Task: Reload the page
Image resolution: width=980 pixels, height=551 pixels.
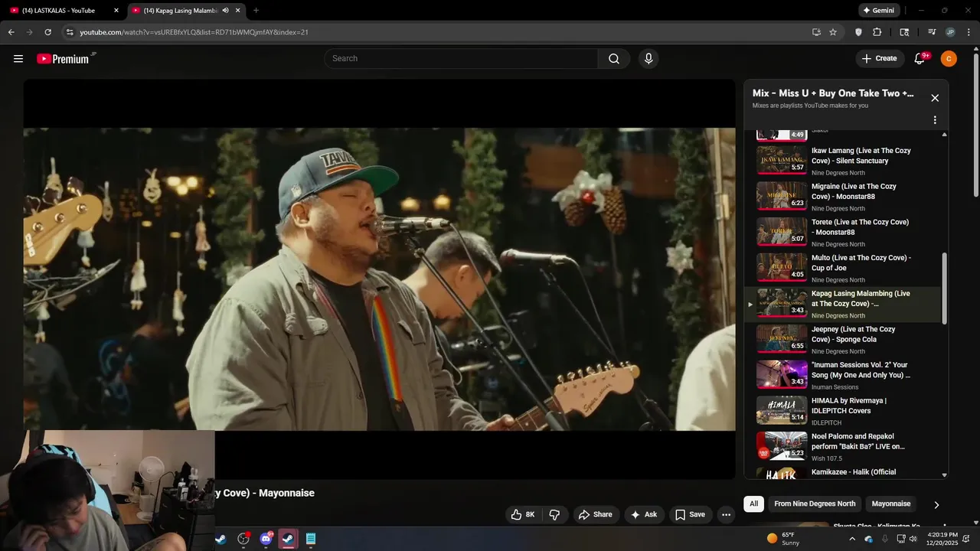Action: pos(47,32)
